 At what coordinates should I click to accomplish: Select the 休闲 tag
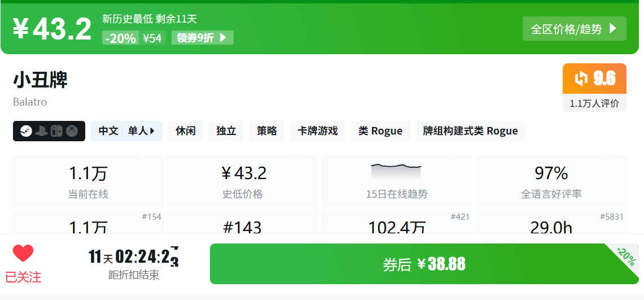click(x=186, y=131)
